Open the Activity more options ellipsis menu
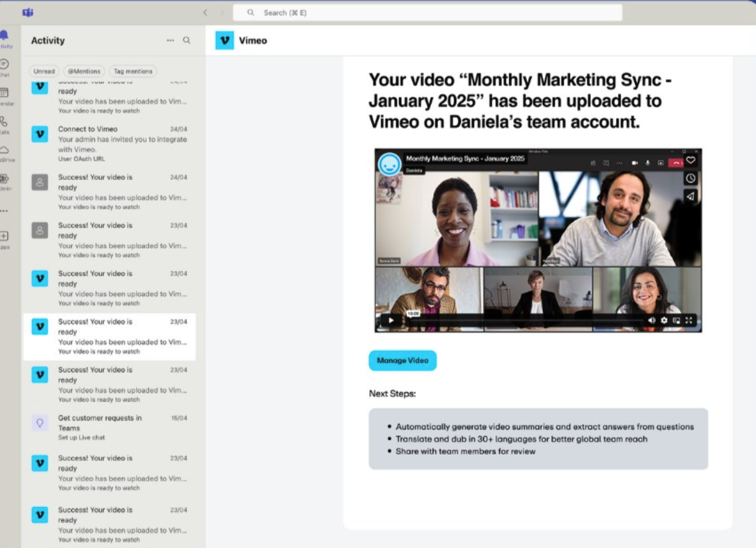Image resolution: width=756 pixels, height=548 pixels. pyautogui.click(x=170, y=40)
